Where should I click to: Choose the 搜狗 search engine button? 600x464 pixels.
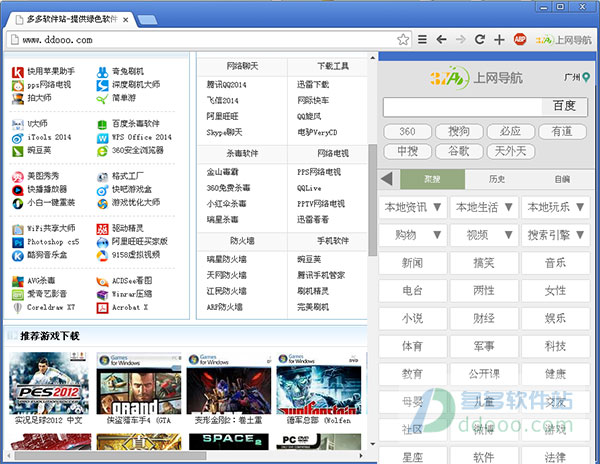[459, 132]
